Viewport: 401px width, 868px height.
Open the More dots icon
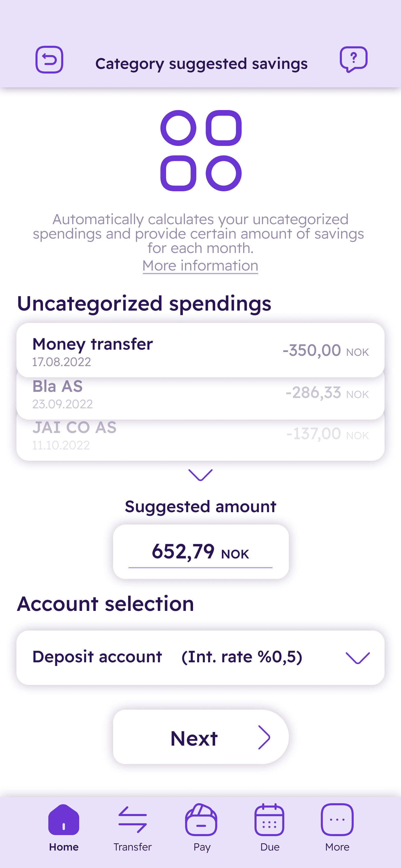click(337, 819)
